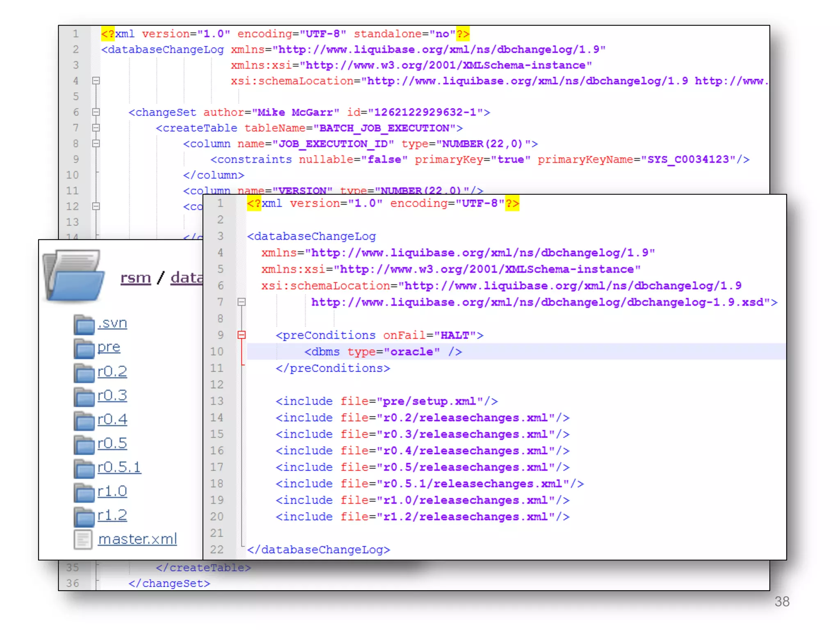Click the master.xml document icon

[x=83, y=539]
